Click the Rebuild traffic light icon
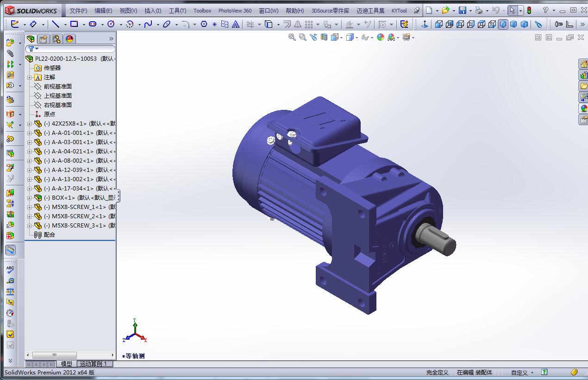588x380 pixels. (529, 10)
